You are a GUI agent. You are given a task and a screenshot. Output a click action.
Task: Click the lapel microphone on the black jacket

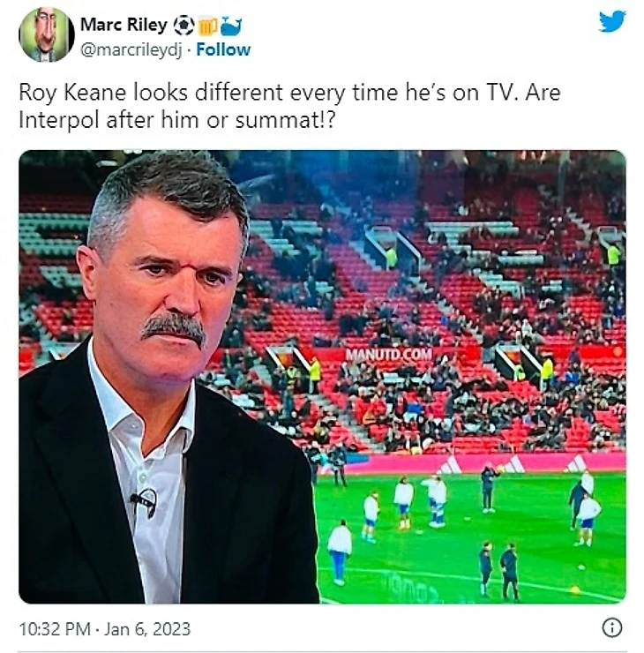(144, 500)
